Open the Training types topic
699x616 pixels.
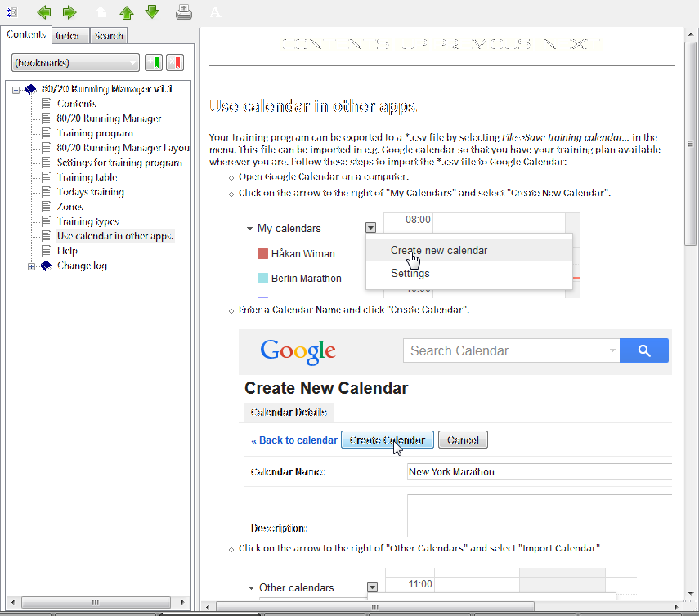click(87, 221)
